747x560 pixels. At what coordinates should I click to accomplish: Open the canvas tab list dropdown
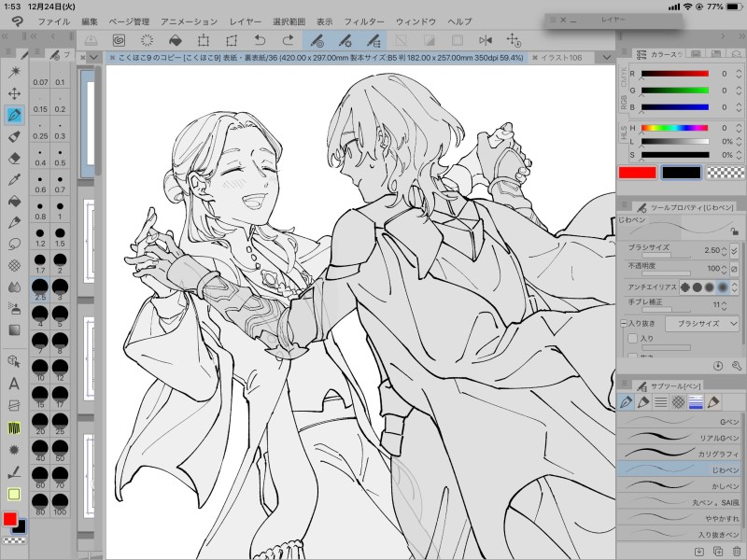pyautogui.click(x=606, y=58)
